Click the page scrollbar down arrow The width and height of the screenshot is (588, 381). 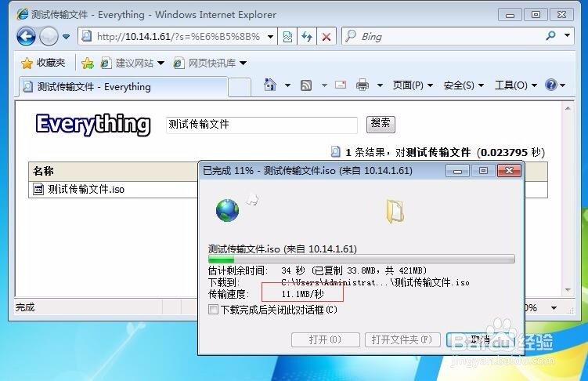coord(568,290)
